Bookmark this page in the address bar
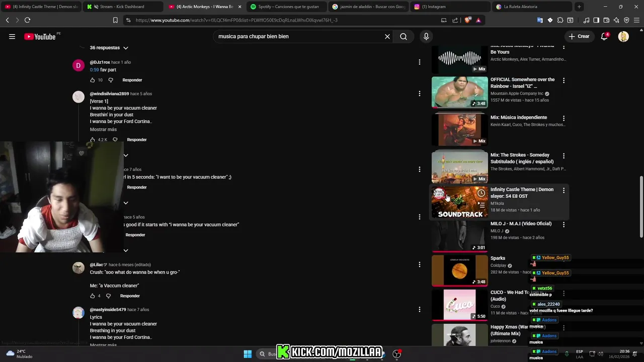644x362 pixels. click(x=115, y=20)
